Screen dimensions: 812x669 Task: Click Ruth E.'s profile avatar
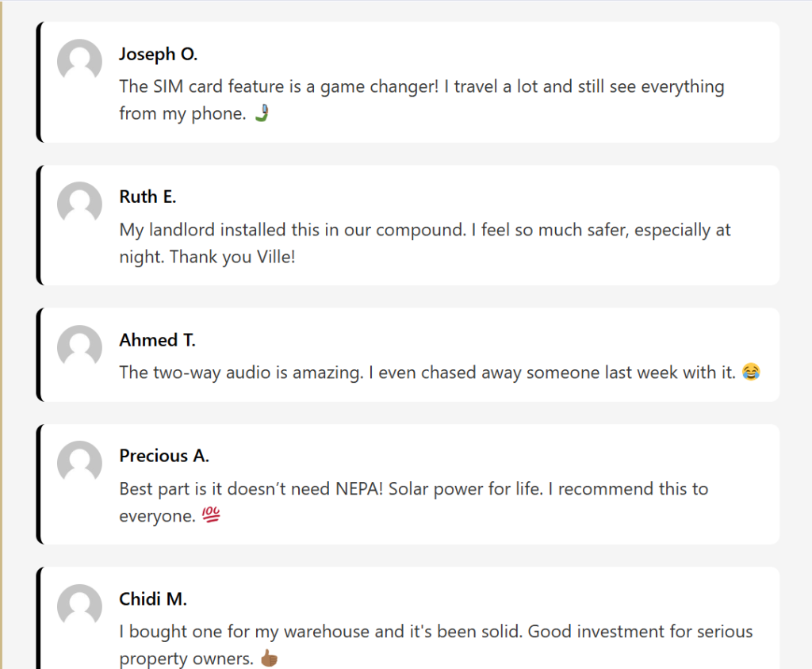(79, 204)
